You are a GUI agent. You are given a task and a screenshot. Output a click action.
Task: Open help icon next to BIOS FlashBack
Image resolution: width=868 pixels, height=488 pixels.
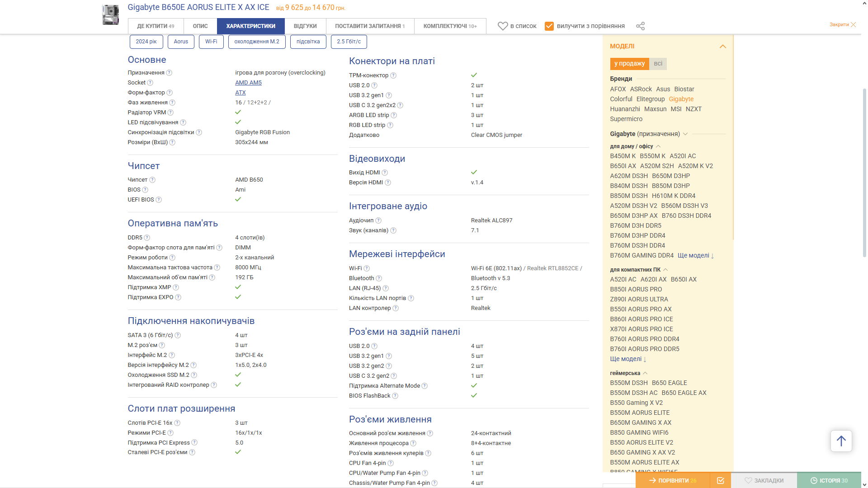395,396
